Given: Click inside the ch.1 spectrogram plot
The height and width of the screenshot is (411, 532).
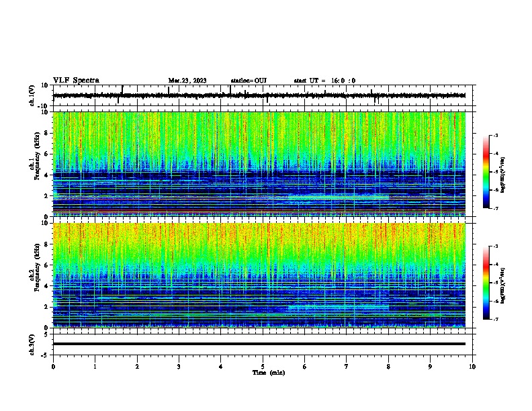Looking at the screenshot, I should click(x=259, y=164).
